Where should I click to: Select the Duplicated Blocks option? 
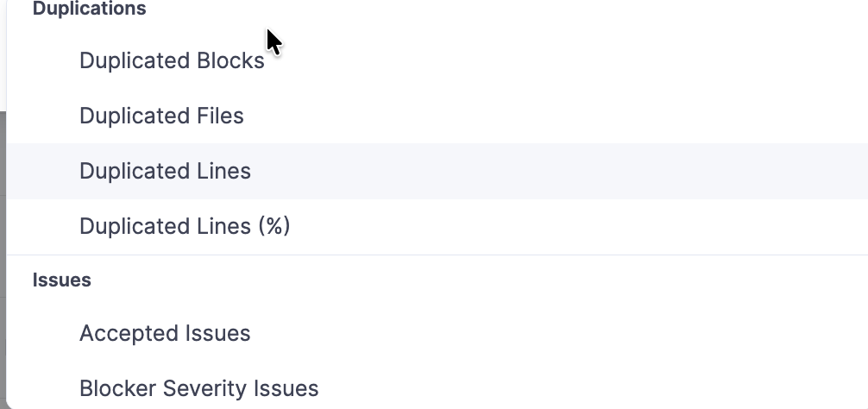coord(172,61)
